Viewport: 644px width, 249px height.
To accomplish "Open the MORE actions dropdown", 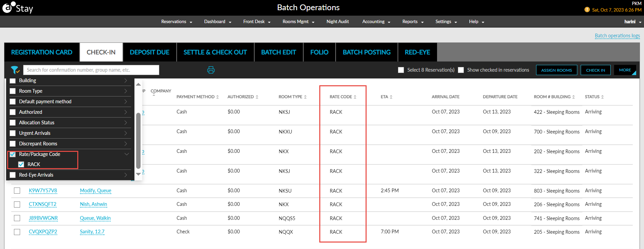I will tap(625, 70).
